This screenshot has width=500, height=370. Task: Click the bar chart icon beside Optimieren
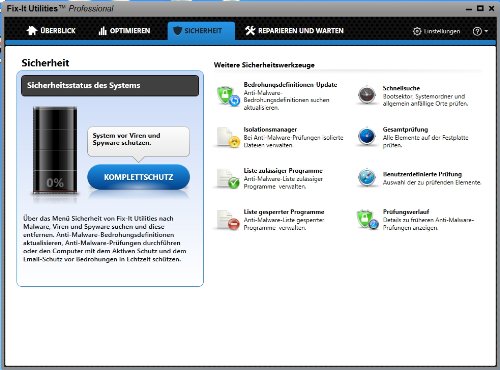[102, 31]
